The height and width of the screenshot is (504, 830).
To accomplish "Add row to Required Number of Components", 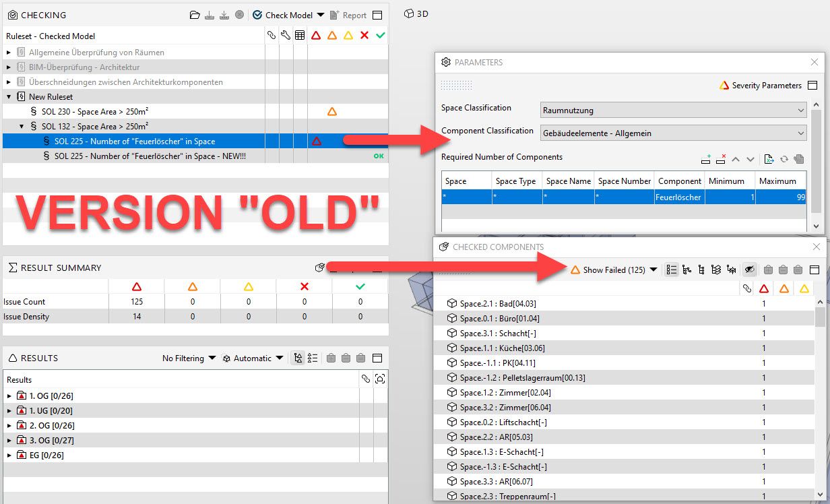I will pyautogui.click(x=706, y=160).
